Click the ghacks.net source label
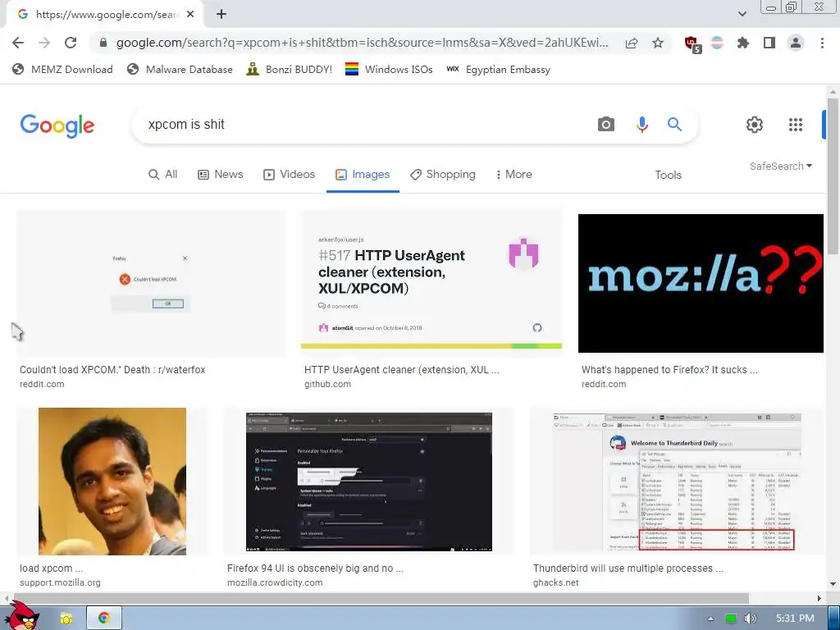Screen dimensions: 840x630 [556, 582]
